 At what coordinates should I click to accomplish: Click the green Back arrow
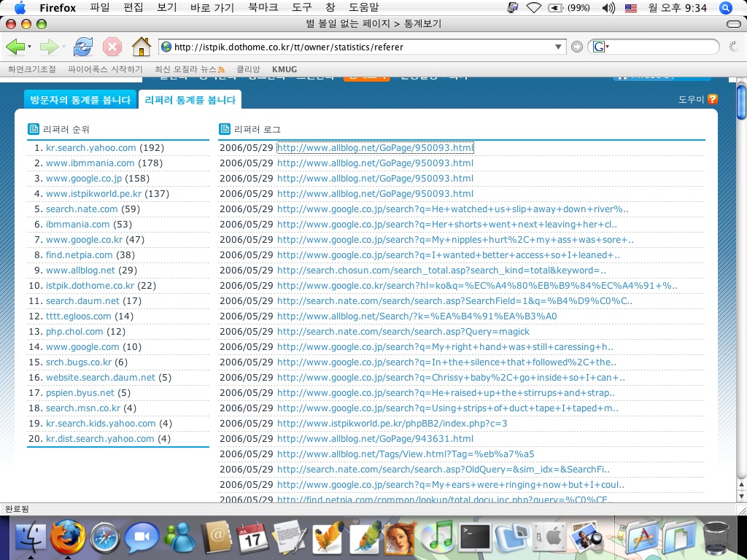pos(15,47)
